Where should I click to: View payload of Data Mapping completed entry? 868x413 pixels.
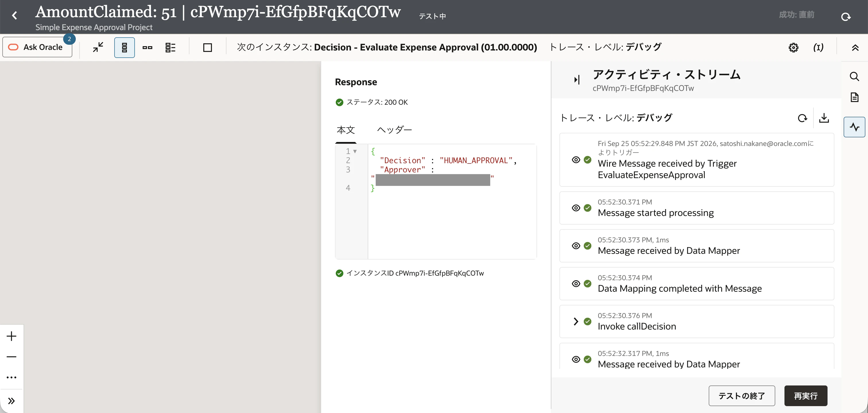(x=576, y=283)
